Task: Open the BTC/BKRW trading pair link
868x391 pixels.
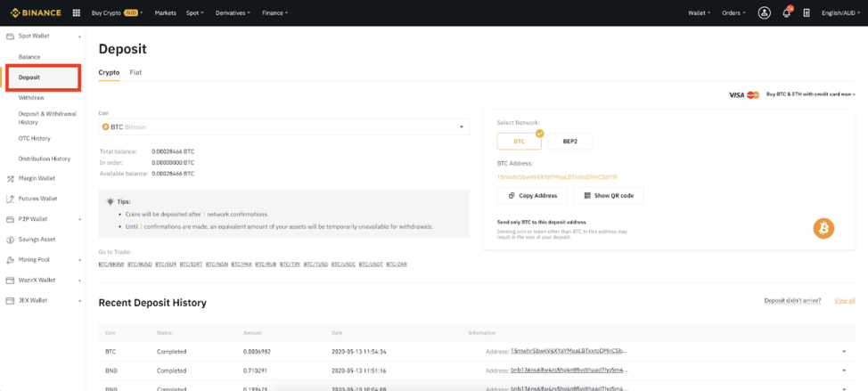Action: (x=111, y=265)
